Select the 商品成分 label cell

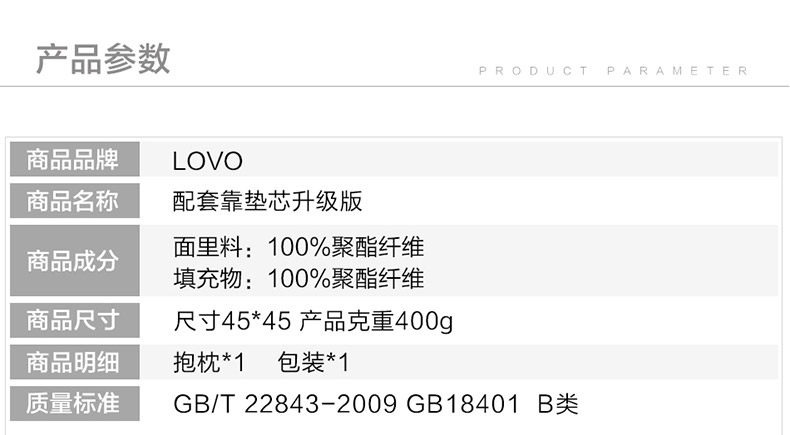[x=75, y=261]
